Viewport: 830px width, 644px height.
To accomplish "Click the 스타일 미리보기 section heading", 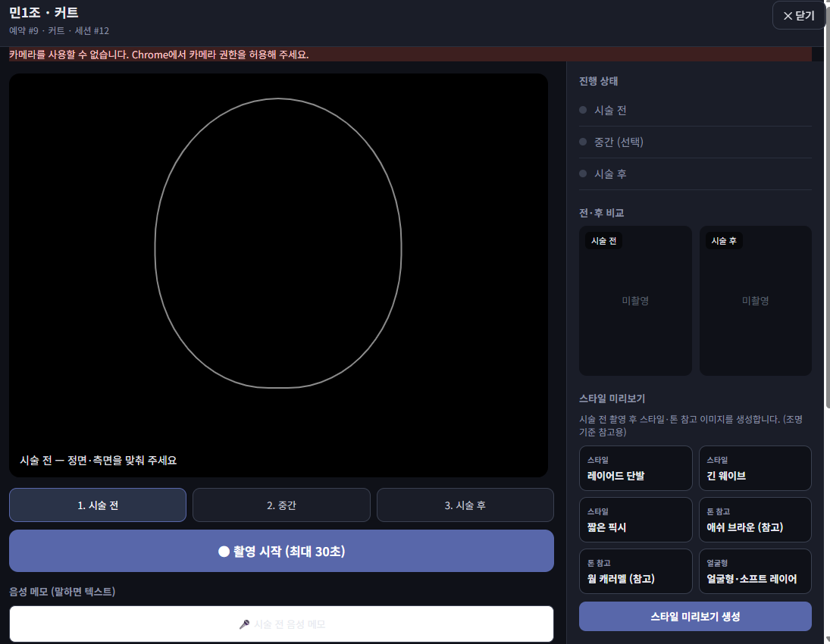I will coord(612,399).
